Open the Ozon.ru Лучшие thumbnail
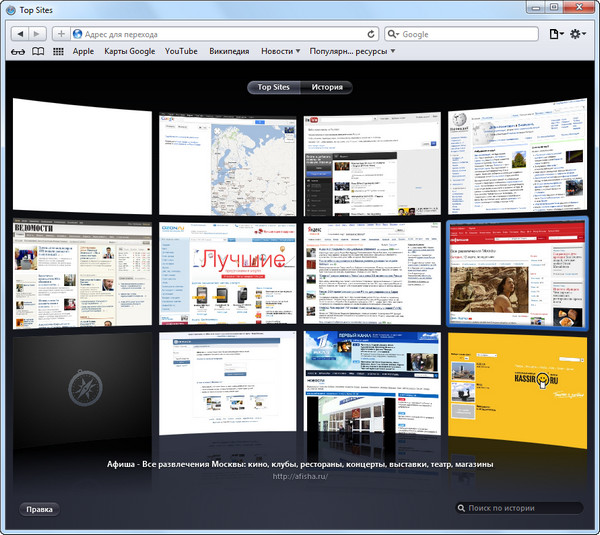 point(228,273)
